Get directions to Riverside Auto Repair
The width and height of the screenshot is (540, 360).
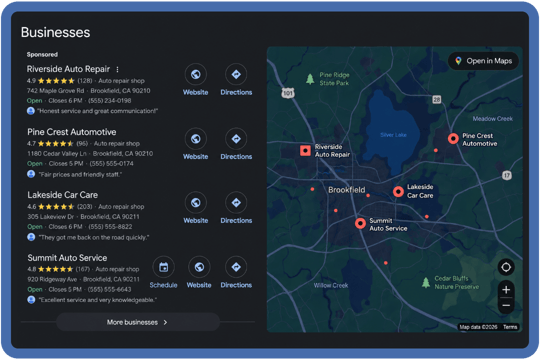point(236,74)
